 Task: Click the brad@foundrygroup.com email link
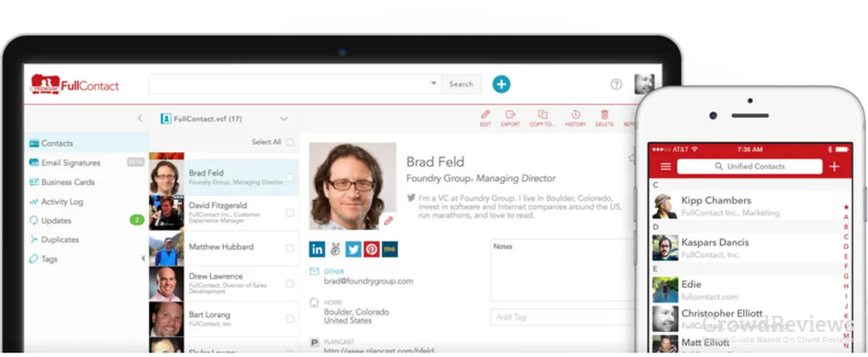click(368, 281)
